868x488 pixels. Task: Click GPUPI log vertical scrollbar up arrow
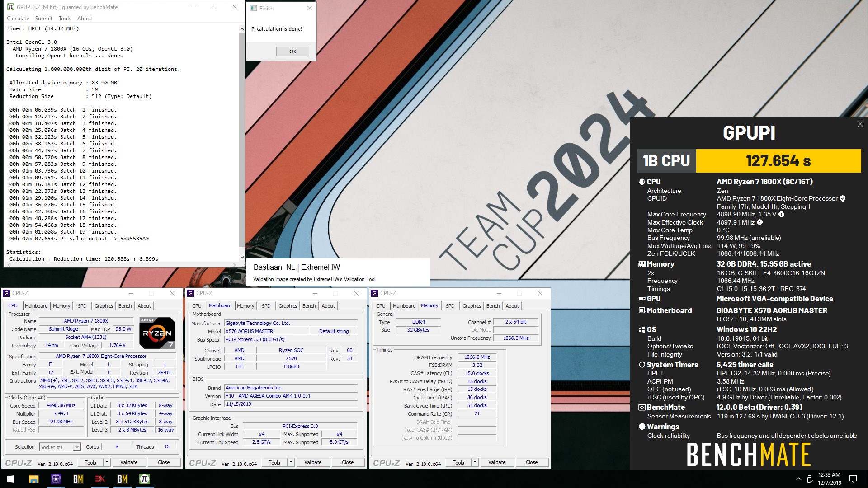click(242, 29)
